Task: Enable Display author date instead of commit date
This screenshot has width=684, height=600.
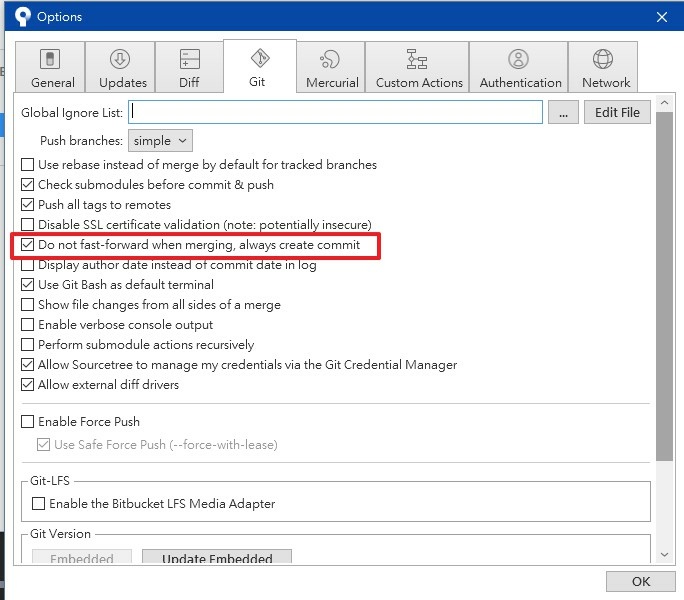Action: point(27,265)
